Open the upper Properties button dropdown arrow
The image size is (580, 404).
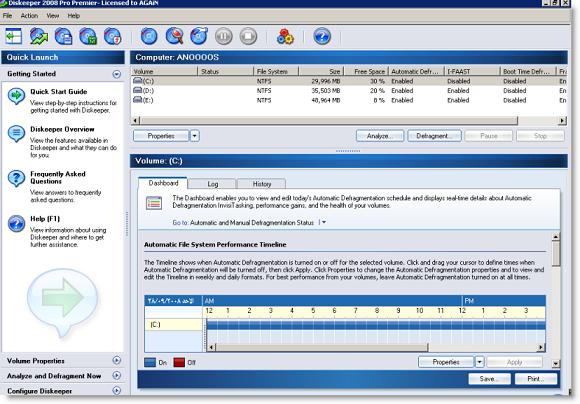(195, 136)
